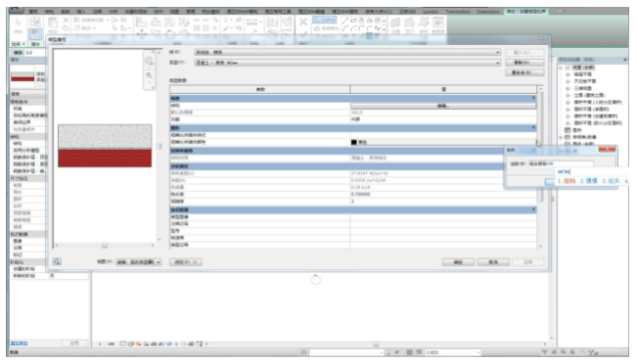This screenshot has width=637, height=364.
Task: Select second IME candidate 慢慢
Action: coord(588,181)
